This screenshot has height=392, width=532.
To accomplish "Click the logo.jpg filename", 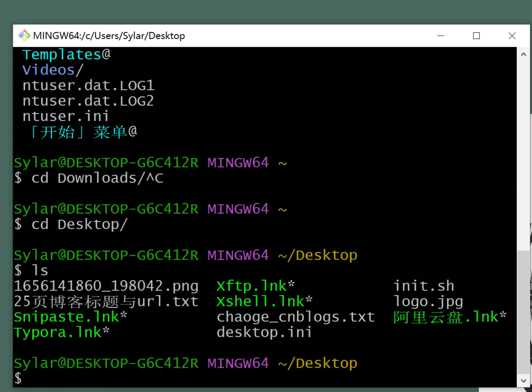I will pyautogui.click(x=428, y=301).
